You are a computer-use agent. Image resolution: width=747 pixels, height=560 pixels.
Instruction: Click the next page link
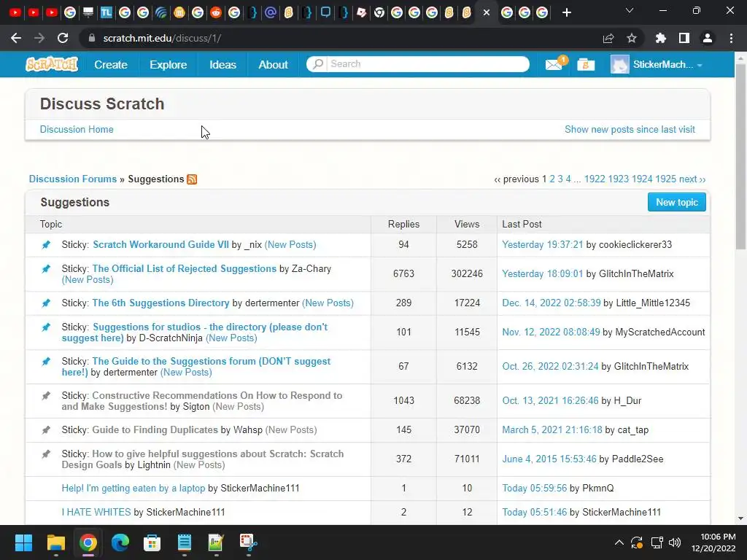[692, 179]
